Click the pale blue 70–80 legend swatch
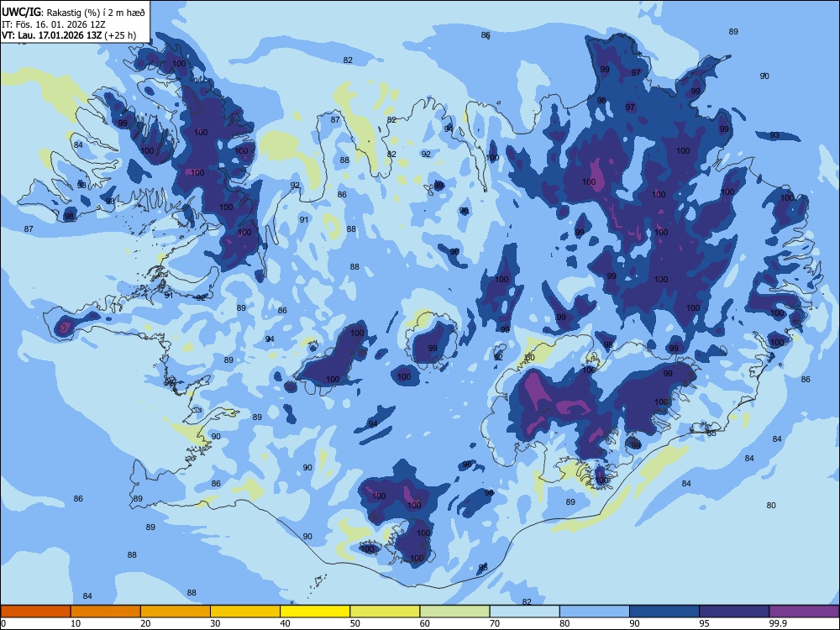The image size is (840, 630). tap(524, 612)
